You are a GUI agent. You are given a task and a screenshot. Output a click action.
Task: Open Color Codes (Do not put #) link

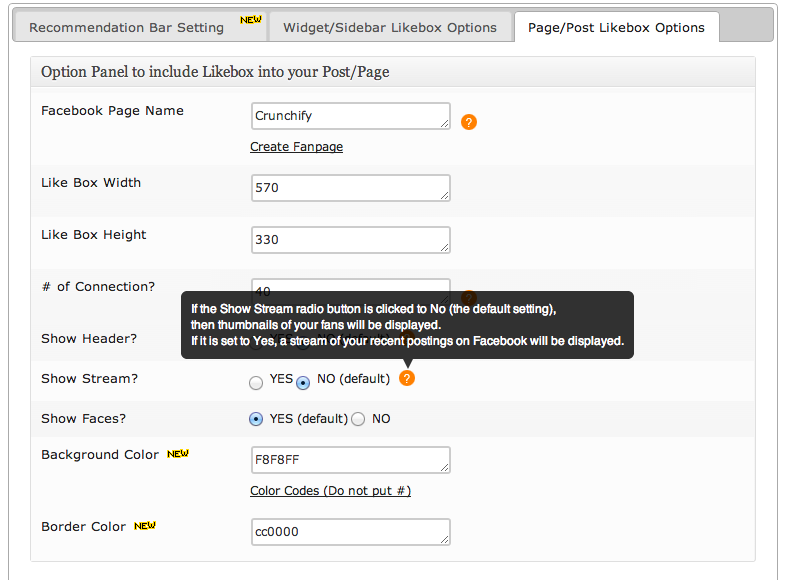pos(330,491)
